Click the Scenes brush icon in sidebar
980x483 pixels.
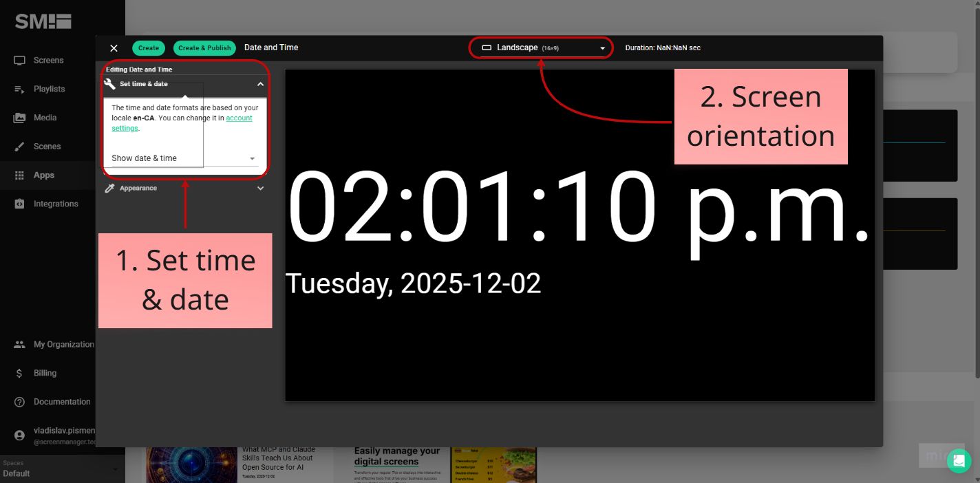pyautogui.click(x=19, y=146)
